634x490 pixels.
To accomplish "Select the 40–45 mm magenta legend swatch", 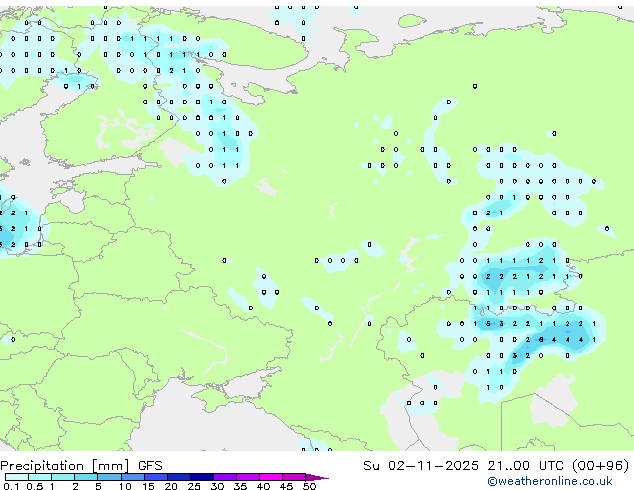I will point(271,477).
